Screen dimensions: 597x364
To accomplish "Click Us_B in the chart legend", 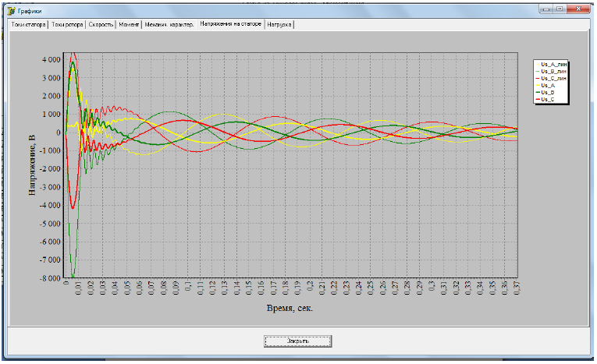I will pyautogui.click(x=548, y=93).
